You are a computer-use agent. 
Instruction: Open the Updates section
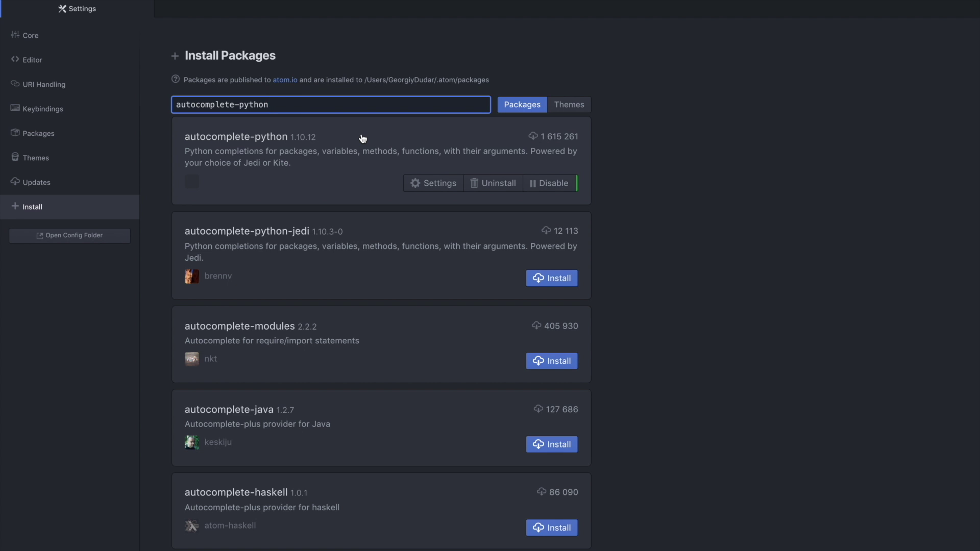[36, 182]
